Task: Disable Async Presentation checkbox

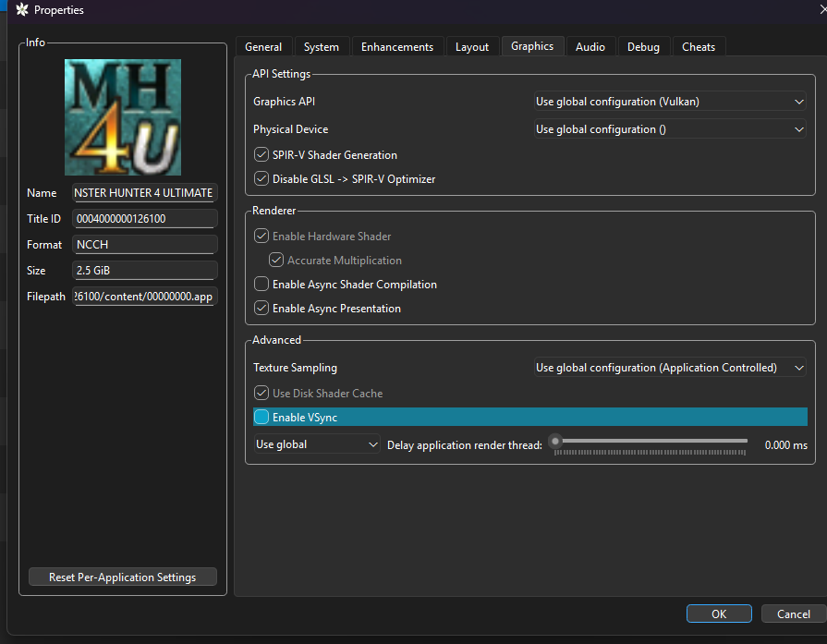Action: point(261,309)
